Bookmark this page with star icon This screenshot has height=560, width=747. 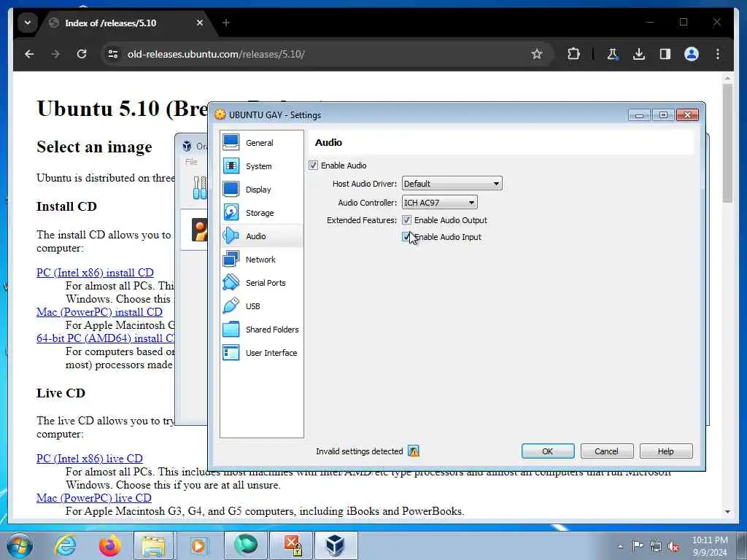pos(537,54)
